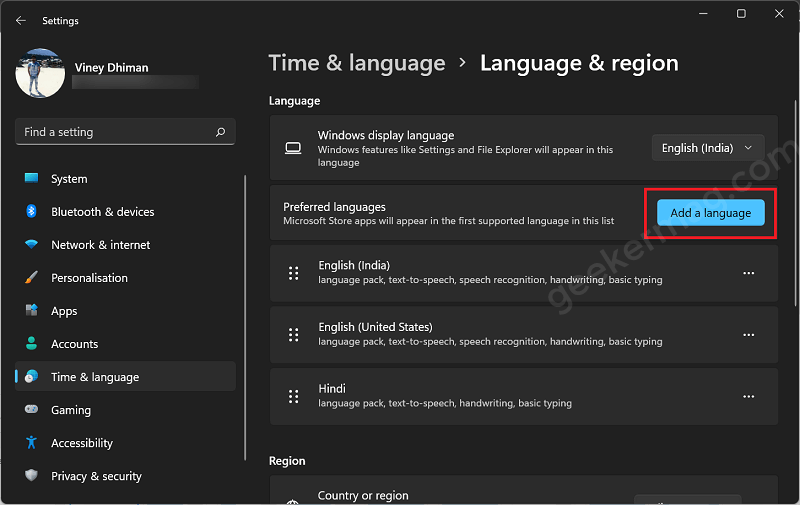Click the Bluetooth icon in sidebar
This screenshot has height=505, width=800.
point(32,211)
